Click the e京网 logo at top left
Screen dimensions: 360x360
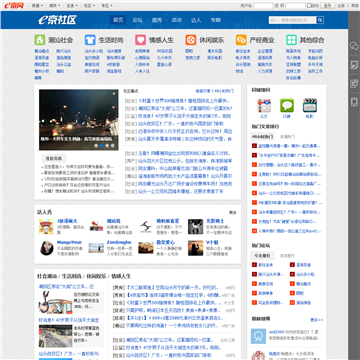pos(14,6)
